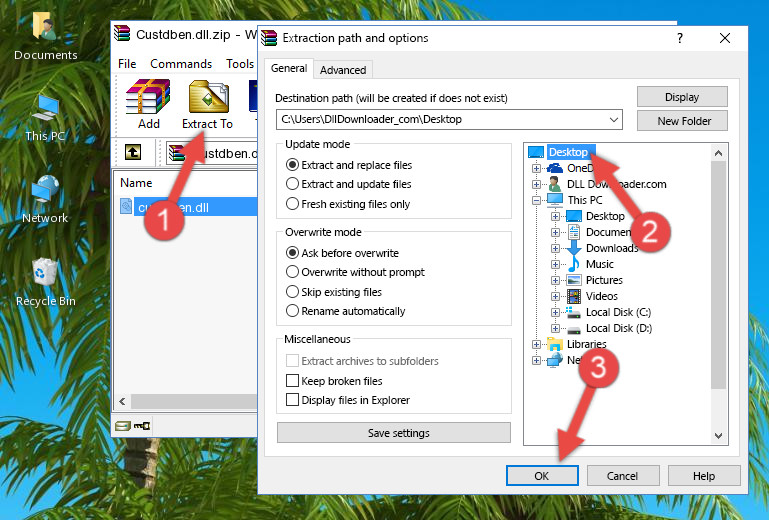This screenshot has height=520, width=769.
Task: Expand the Pictures tree node
Action: pyautogui.click(x=555, y=281)
